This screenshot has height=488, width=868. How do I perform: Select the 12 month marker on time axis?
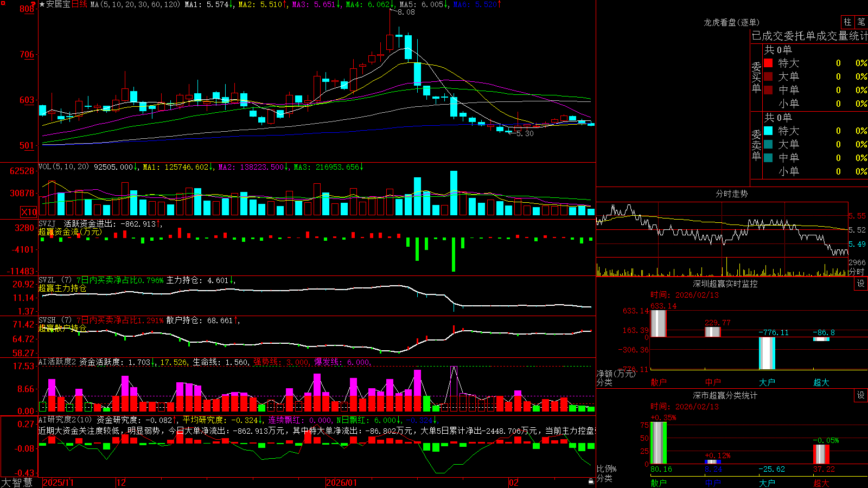tap(121, 483)
